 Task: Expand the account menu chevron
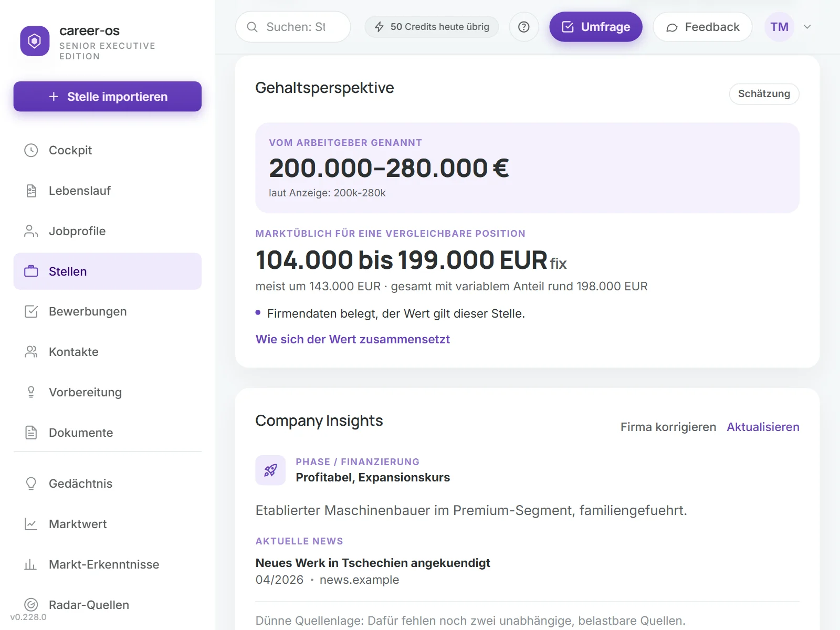coord(807,27)
